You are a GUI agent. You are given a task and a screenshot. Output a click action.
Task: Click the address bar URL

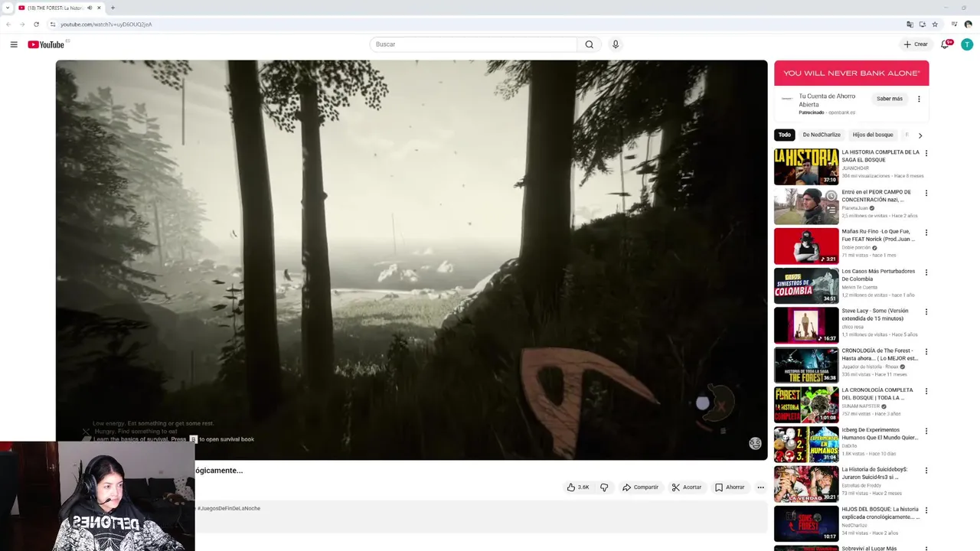(106, 24)
